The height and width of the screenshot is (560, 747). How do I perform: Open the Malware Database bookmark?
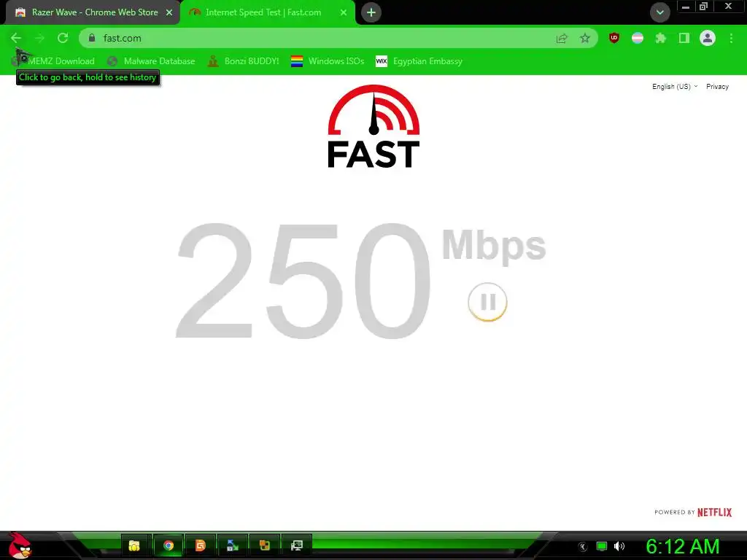(152, 61)
